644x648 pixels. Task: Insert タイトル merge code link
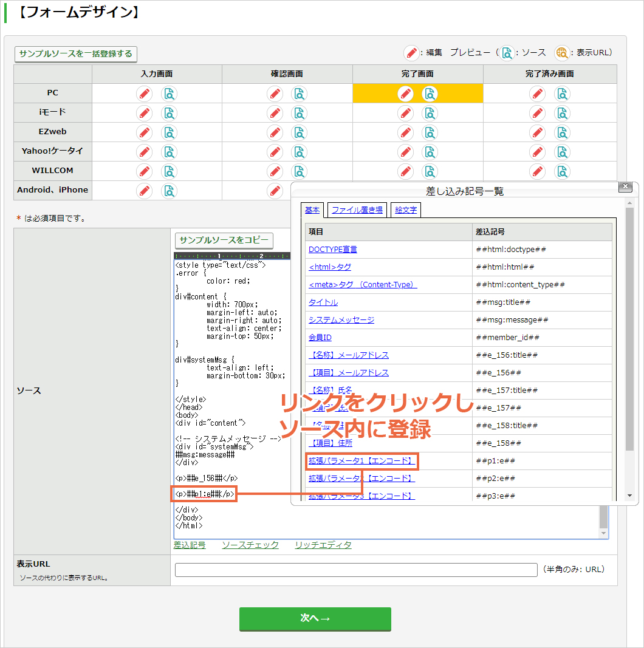(323, 302)
